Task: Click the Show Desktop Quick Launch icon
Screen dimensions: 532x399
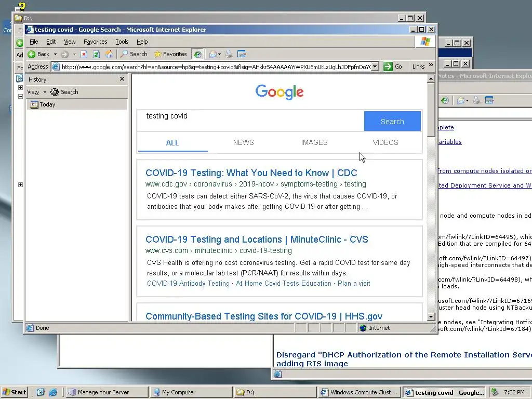Action: (41, 392)
